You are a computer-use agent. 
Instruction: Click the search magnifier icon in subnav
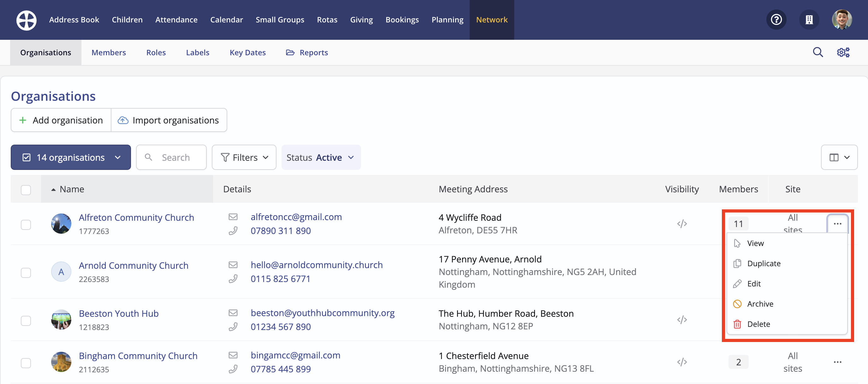coord(817,52)
